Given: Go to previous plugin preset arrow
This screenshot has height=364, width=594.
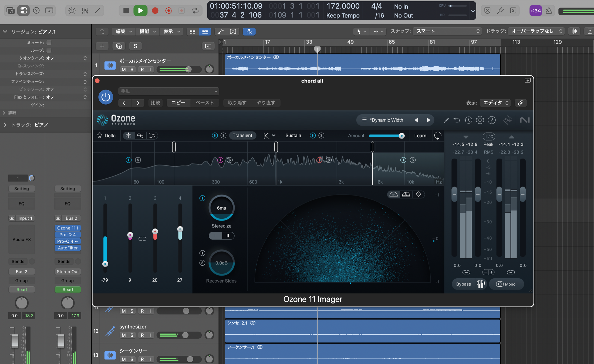Looking at the screenshot, I should point(124,103).
